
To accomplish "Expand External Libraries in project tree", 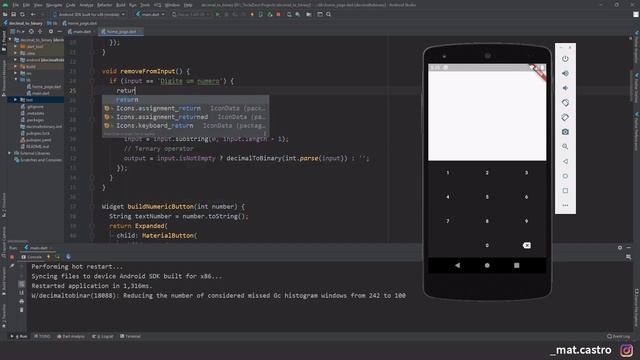I will [x=10, y=153].
